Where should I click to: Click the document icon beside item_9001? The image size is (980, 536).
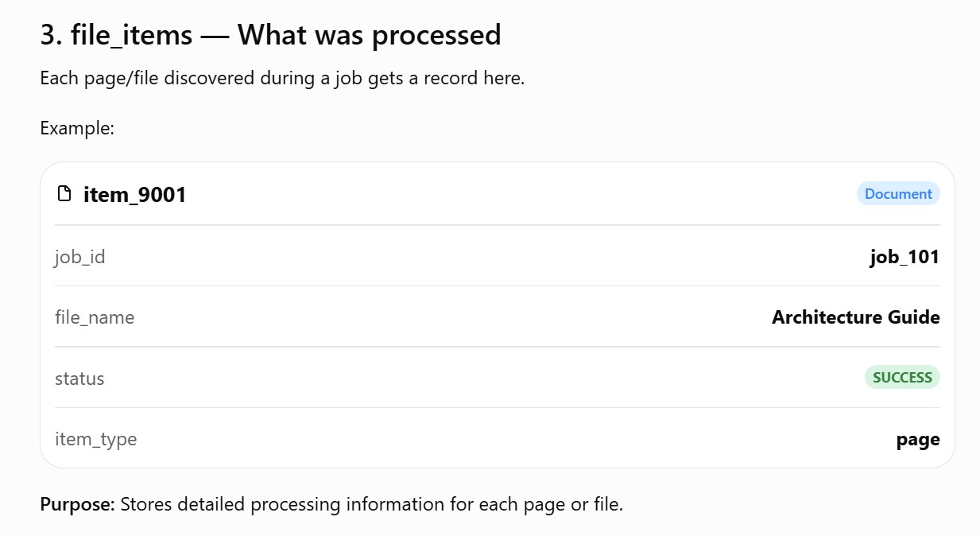65,193
